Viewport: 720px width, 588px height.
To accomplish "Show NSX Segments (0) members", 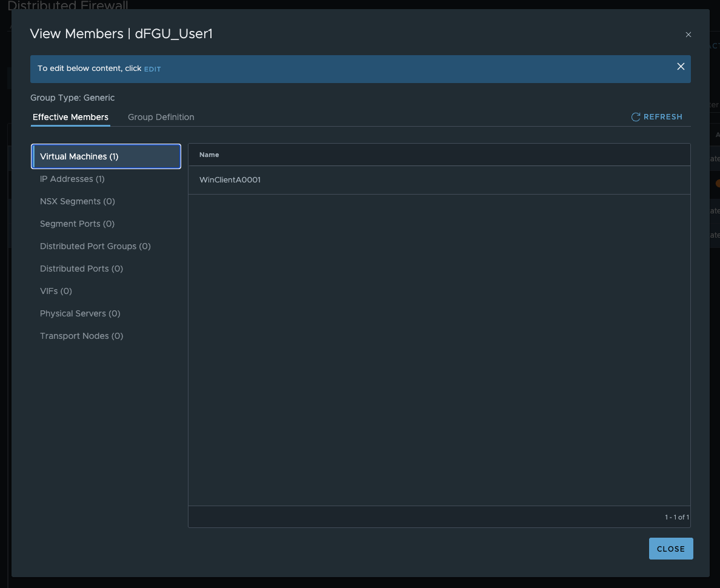I will pos(77,201).
